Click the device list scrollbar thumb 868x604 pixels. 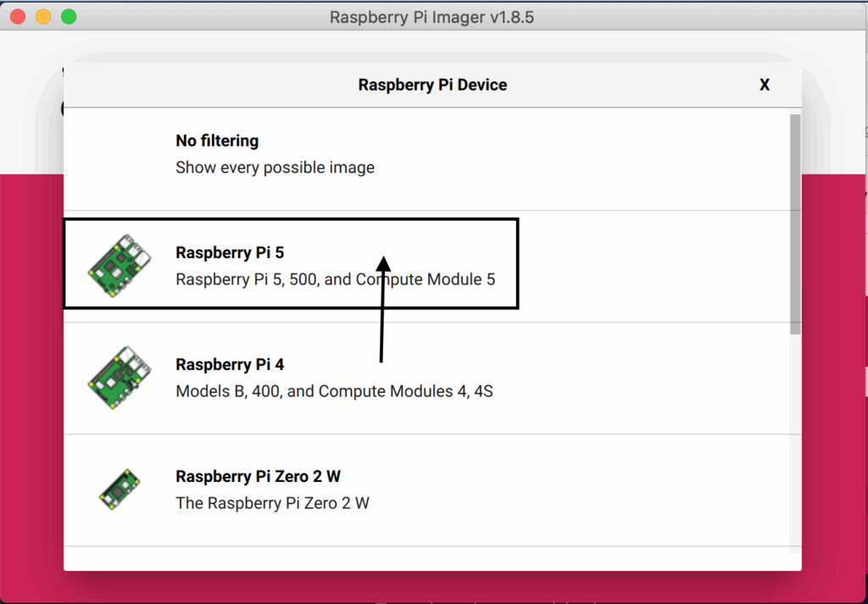point(795,224)
